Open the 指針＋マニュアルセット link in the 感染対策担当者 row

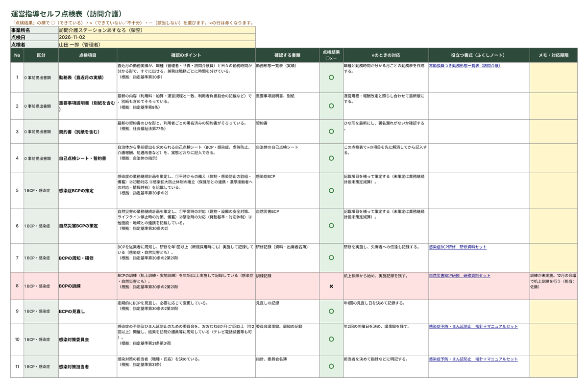click(473, 359)
